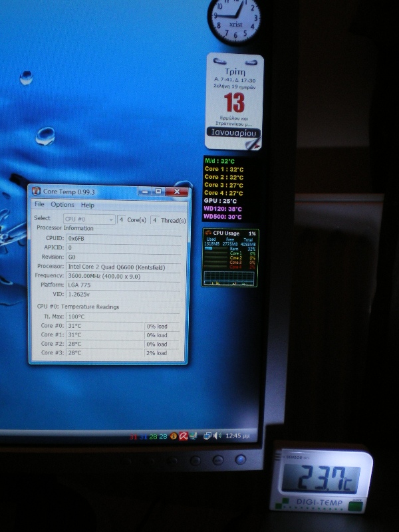Click the Core 3 : 27°C gadget line

tap(223, 185)
